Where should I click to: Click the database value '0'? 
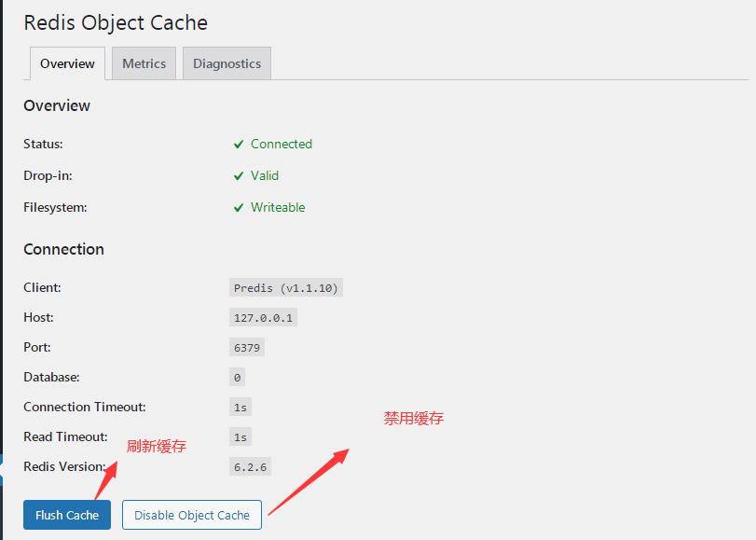pyautogui.click(x=237, y=378)
